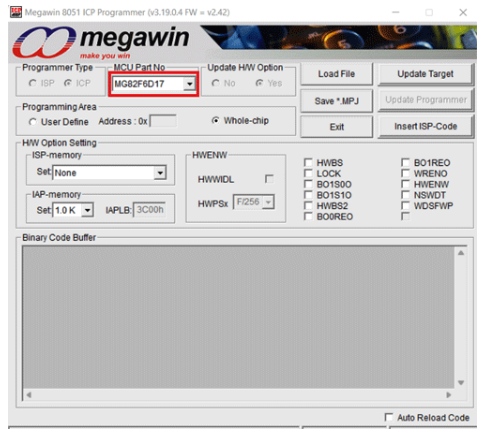Expand the ISP-memory Set dropdown
This screenshot has width=484, height=436.
(160, 173)
